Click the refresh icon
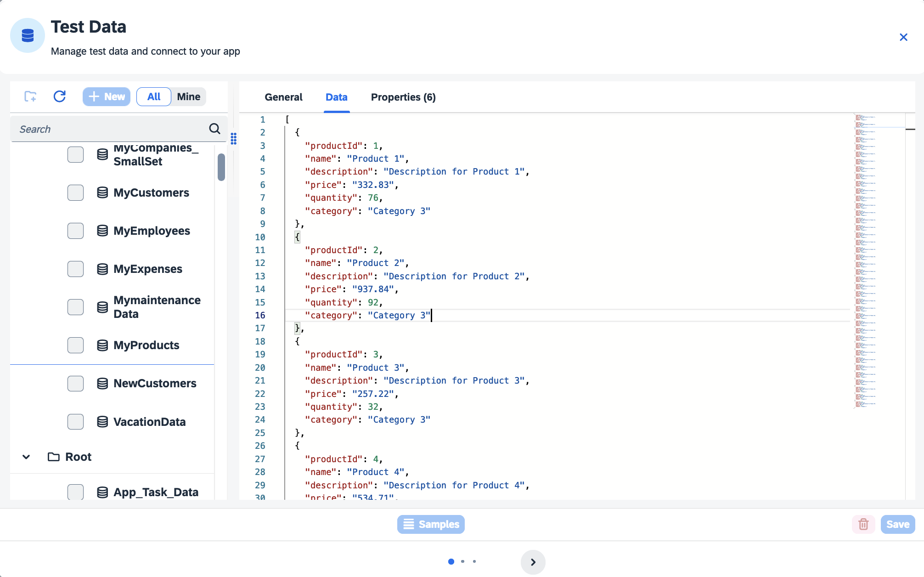This screenshot has height=577, width=924. (x=60, y=96)
